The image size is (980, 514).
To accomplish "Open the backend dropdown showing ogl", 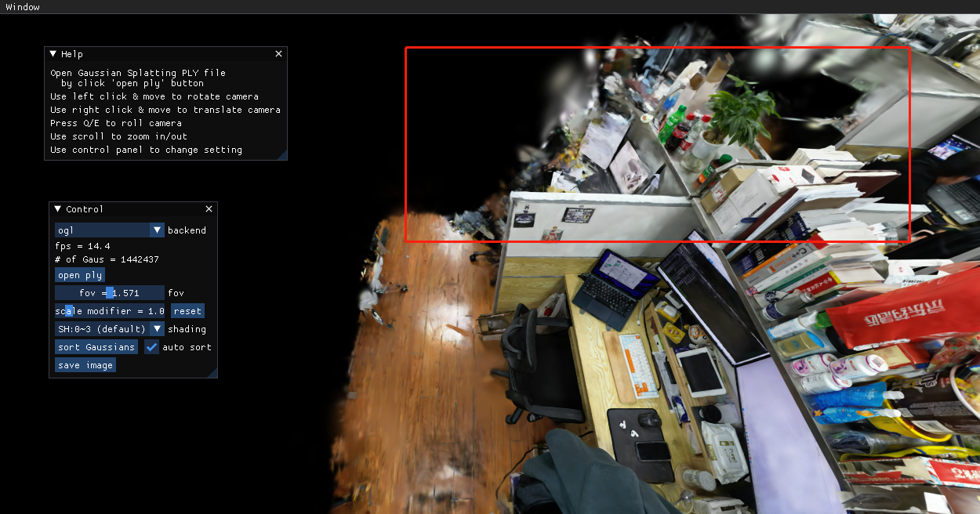I will [109, 230].
